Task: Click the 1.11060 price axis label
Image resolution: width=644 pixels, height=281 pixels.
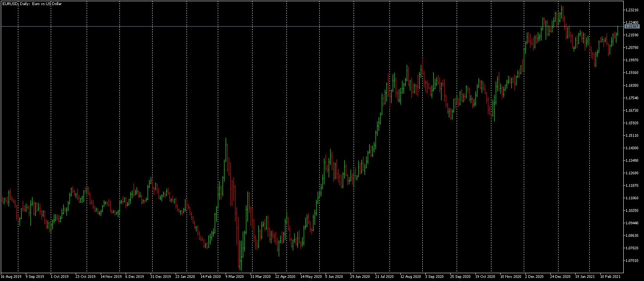Action: tap(632, 198)
